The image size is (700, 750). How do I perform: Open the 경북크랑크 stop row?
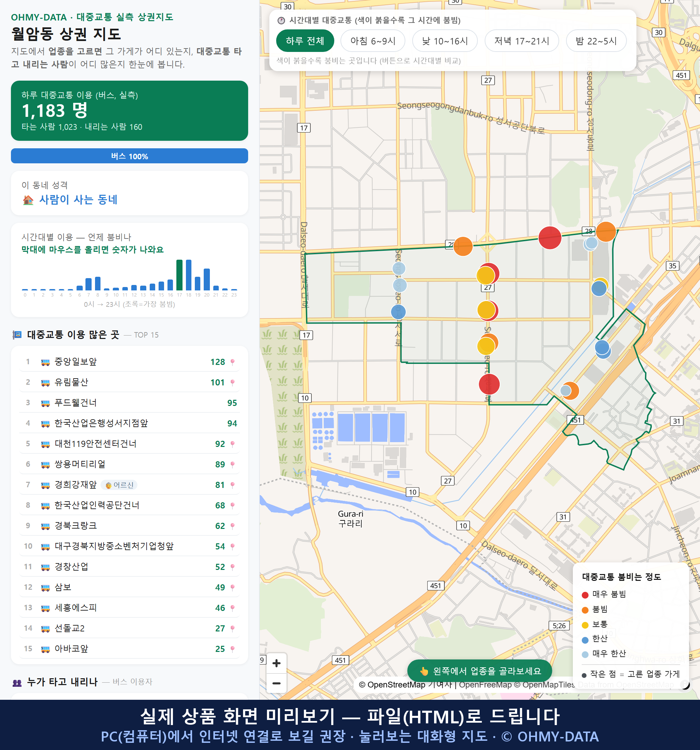click(x=130, y=526)
